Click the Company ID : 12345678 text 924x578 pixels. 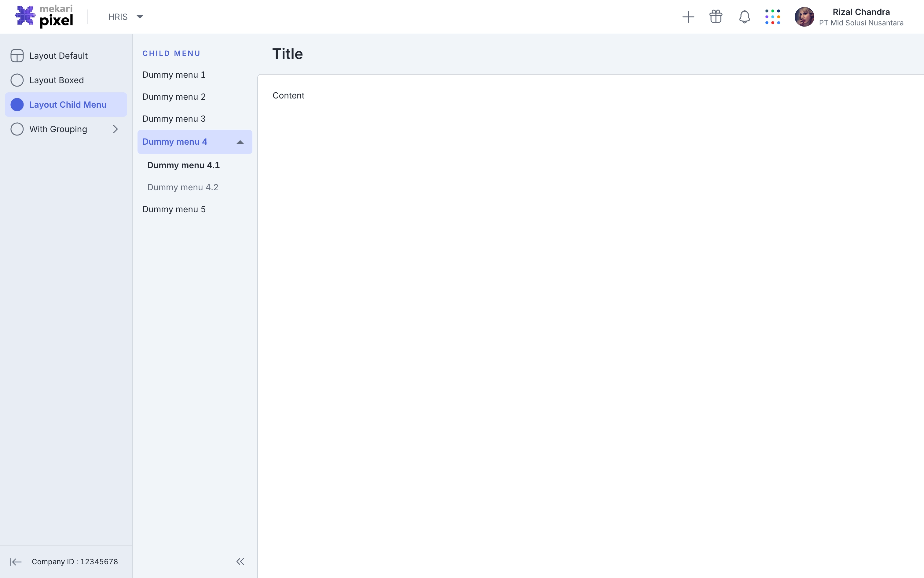(x=75, y=561)
